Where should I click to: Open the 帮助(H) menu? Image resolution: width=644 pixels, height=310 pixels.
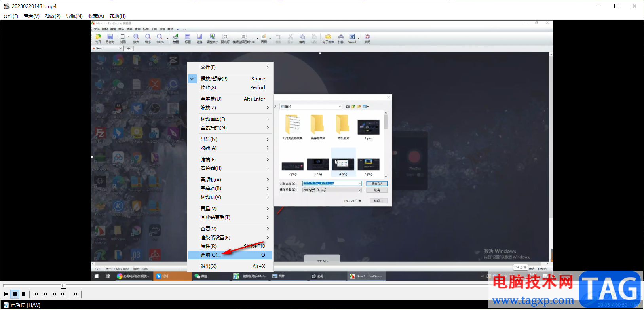118,16
